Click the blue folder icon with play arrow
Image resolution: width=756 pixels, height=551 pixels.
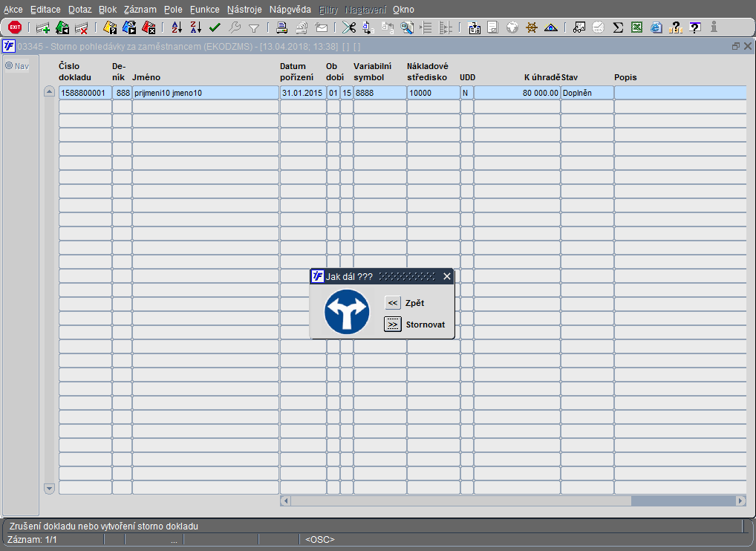[x=129, y=27]
